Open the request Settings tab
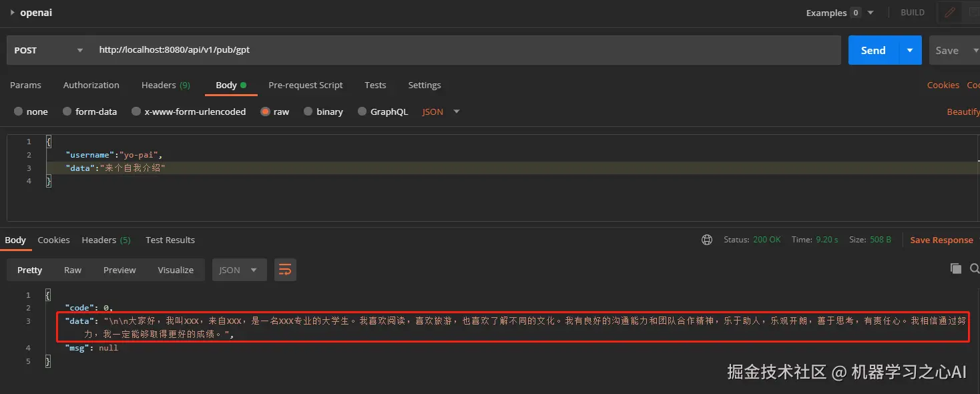The width and height of the screenshot is (980, 394). [x=425, y=85]
